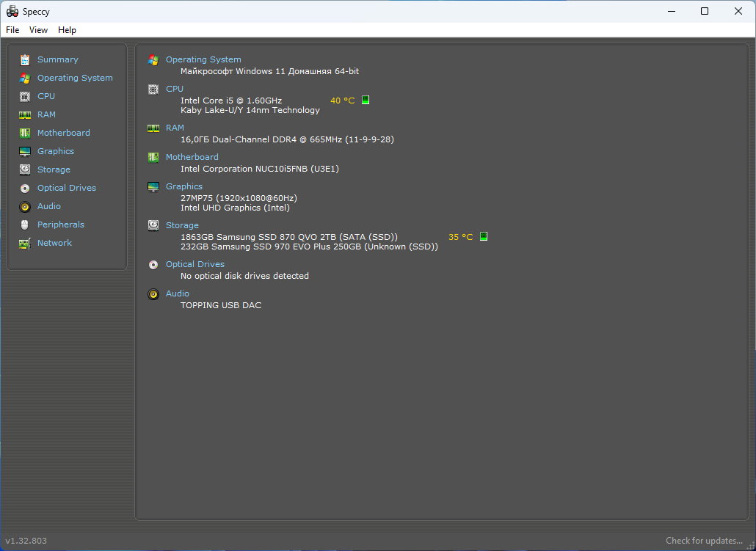Click Check for updates link
Screen dimensions: 756x551
point(704,541)
